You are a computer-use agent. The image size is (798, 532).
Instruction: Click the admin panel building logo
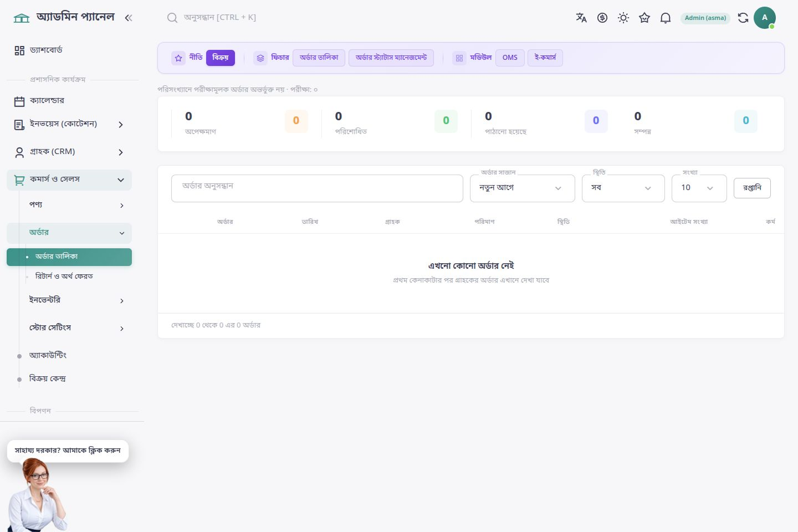(x=22, y=18)
